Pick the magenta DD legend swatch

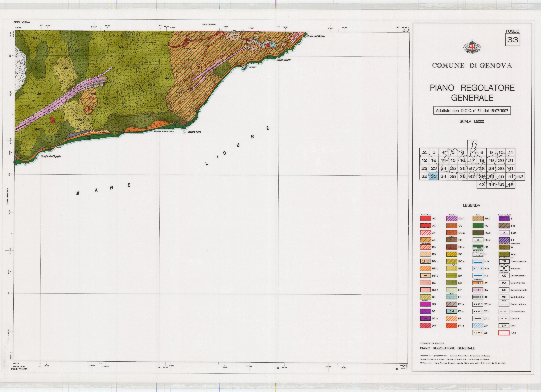(x=426, y=304)
